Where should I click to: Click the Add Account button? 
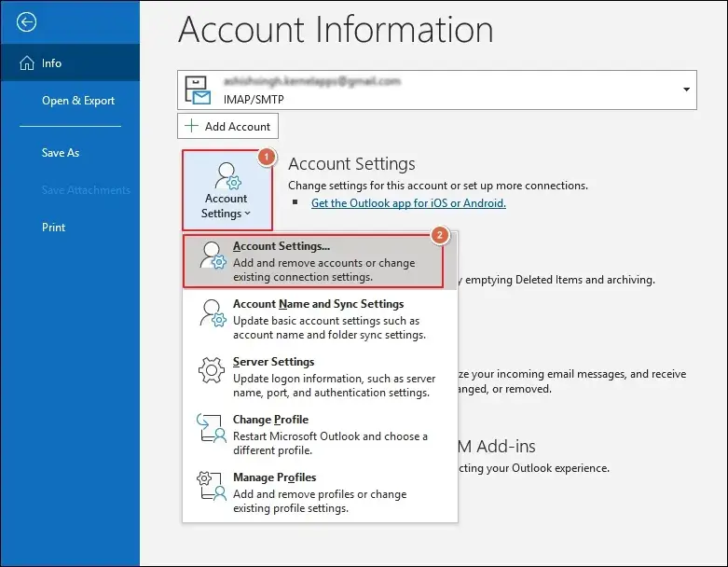pyautogui.click(x=227, y=126)
